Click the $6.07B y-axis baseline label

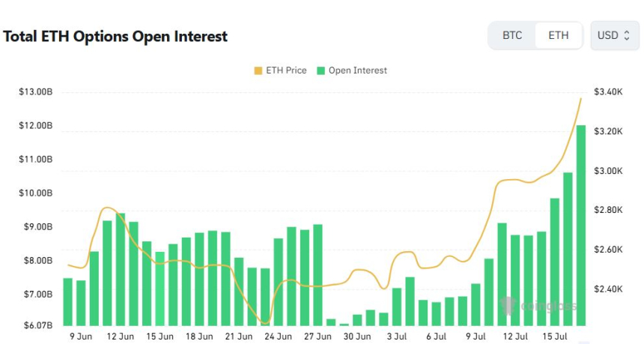tap(35, 325)
